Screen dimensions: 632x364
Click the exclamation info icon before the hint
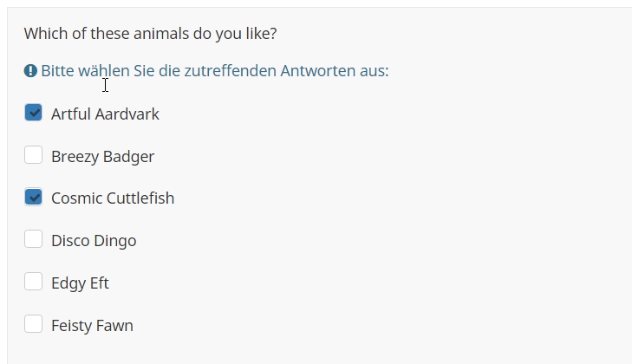[x=30, y=71]
